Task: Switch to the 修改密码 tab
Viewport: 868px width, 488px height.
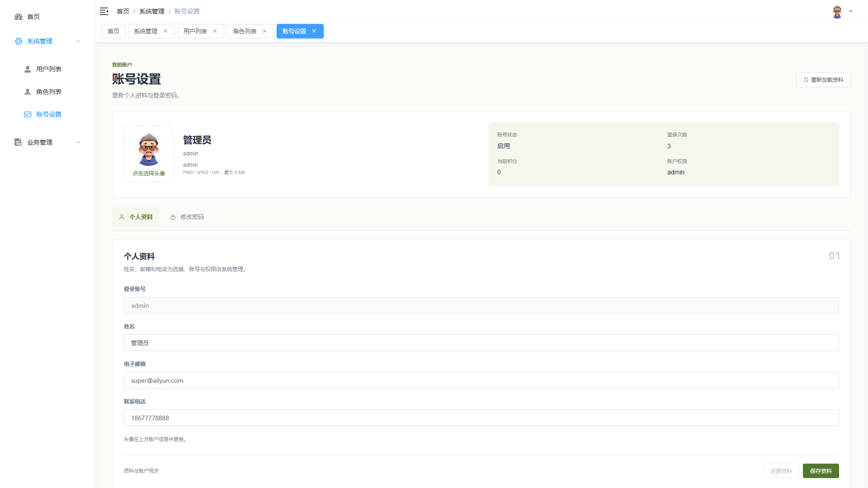Action: coord(187,217)
